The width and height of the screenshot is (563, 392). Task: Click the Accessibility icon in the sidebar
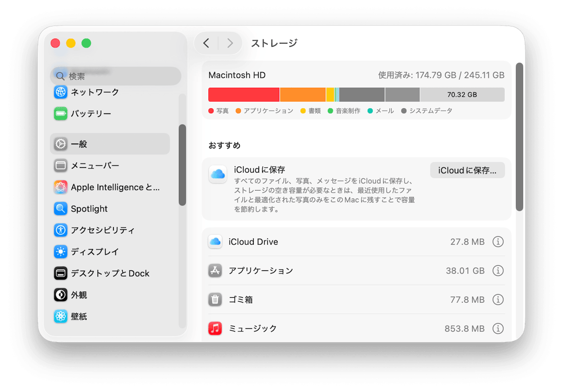(61, 230)
